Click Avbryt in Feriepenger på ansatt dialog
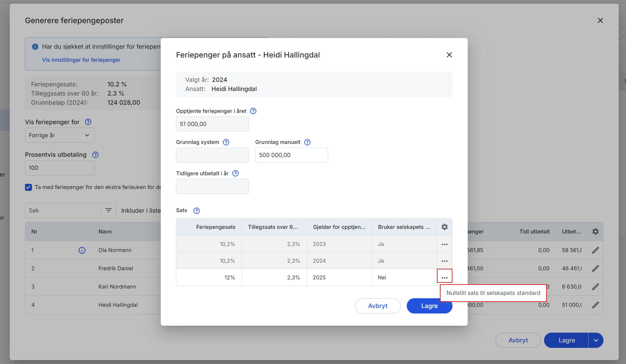 click(x=378, y=306)
